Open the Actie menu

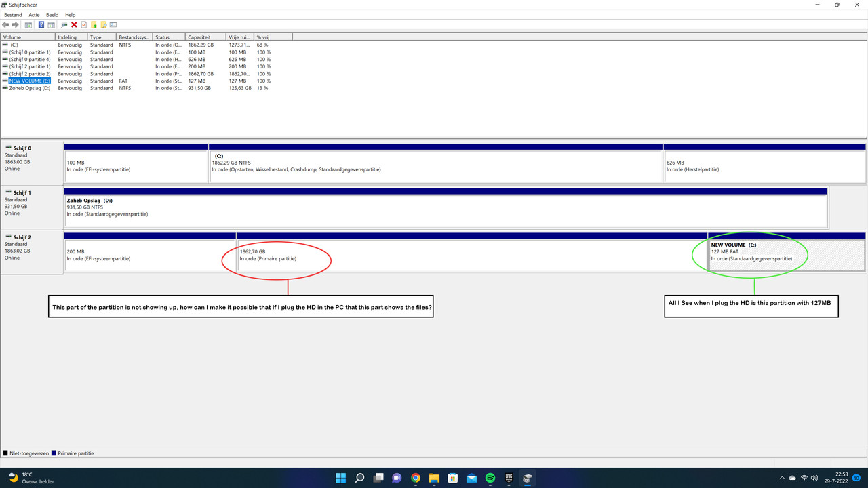(33, 14)
